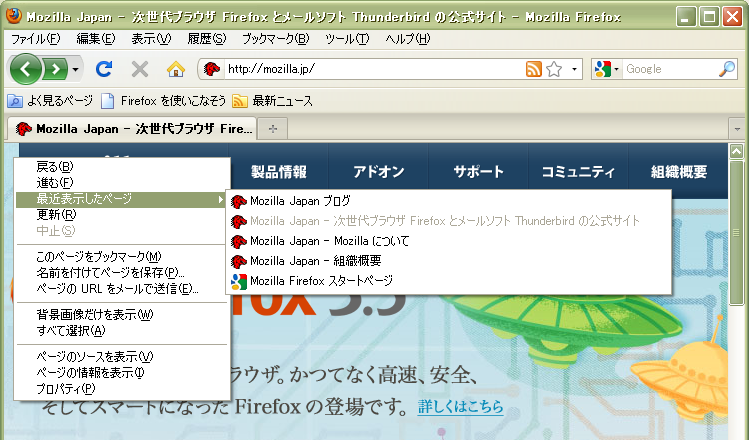Click the green Back arrow button
The height and width of the screenshot is (440, 749).
25,69
